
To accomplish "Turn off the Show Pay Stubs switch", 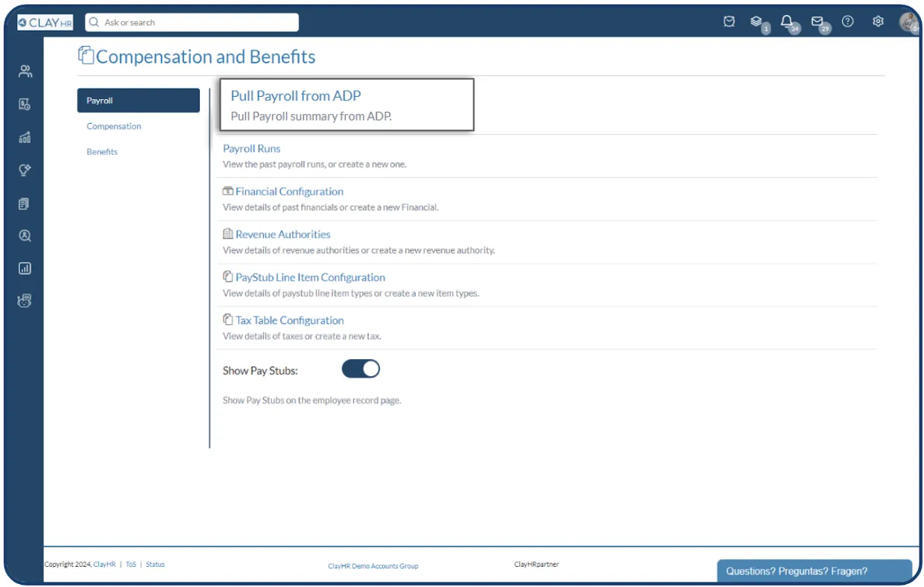I will click(361, 369).
